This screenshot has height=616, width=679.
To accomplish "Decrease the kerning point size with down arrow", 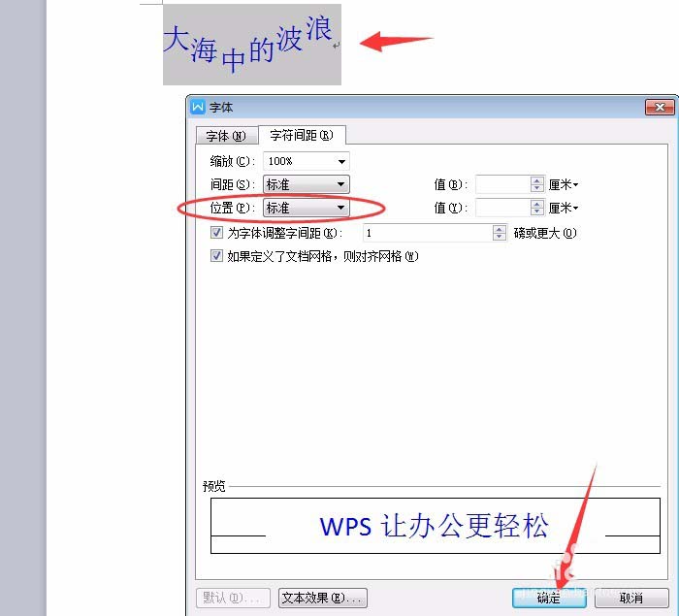I will tap(500, 237).
